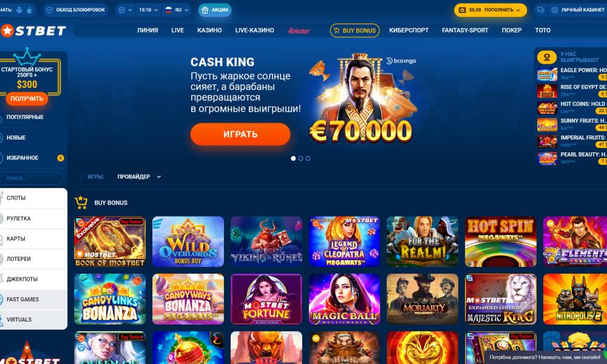607x364 pixels.
Task: Open the Киберспорт menu item
Action: (x=409, y=30)
